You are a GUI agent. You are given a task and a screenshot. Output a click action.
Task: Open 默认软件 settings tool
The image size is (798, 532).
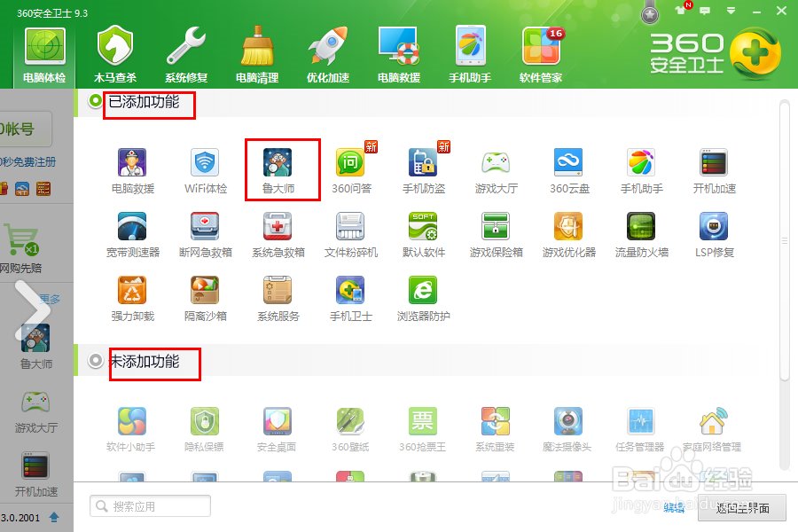click(x=424, y=235)
